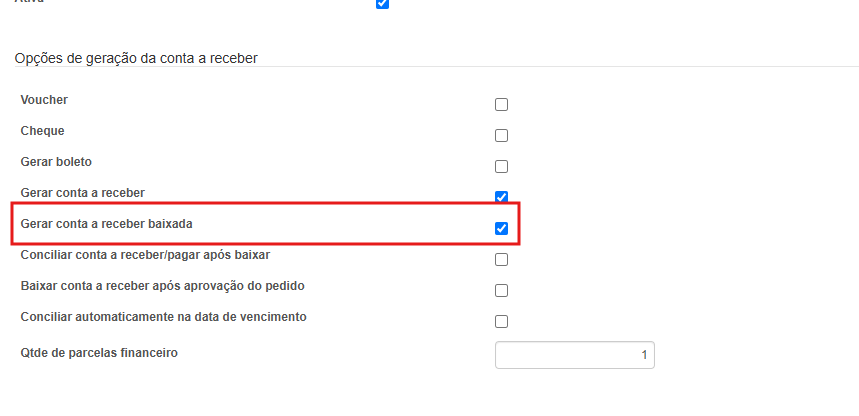Image resolution: width=859 pixels, height=416 pixels.
Task: Click the Gerar conta a receber baixada label
Action: pyautogui.click(x=107, y=224)
